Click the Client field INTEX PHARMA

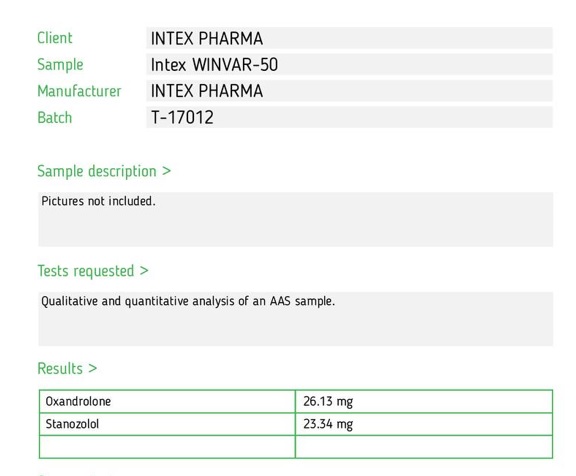click(x=349, y=38)
